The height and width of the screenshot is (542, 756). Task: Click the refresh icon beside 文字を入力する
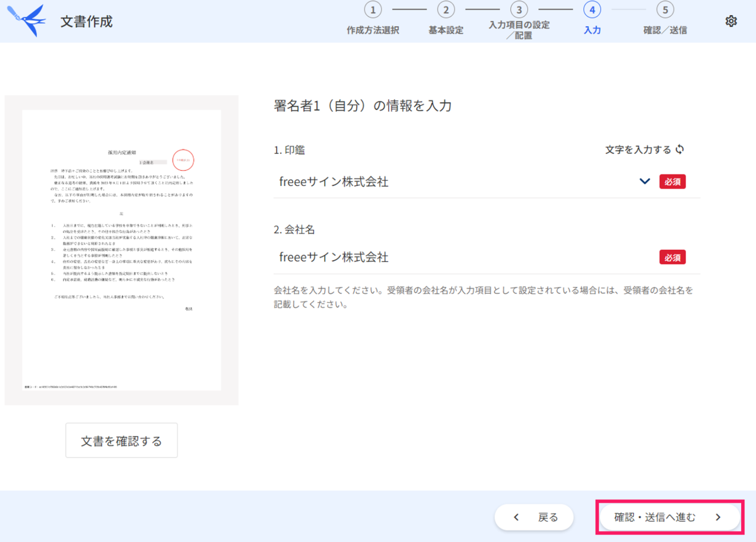(x=680, y=149)
